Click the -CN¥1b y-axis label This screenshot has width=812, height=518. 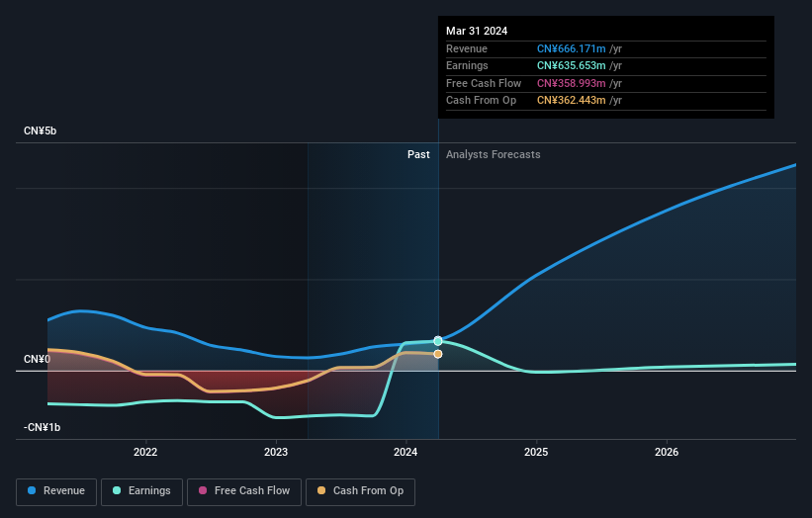coord(42,427)
